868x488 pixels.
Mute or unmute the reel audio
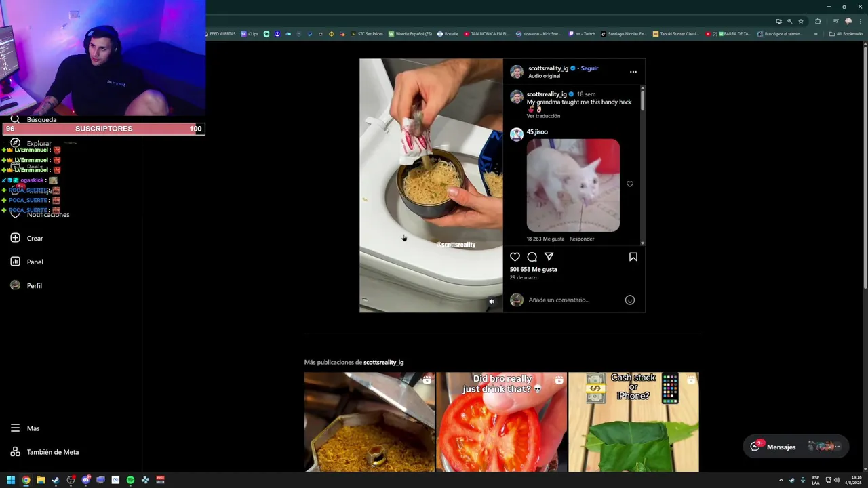[492, 302]
